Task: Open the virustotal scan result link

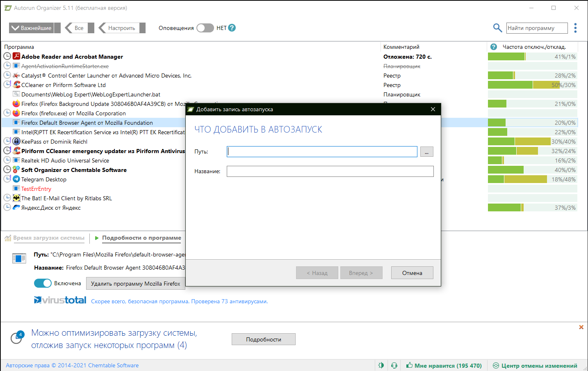Action: [x=179, y=301]
